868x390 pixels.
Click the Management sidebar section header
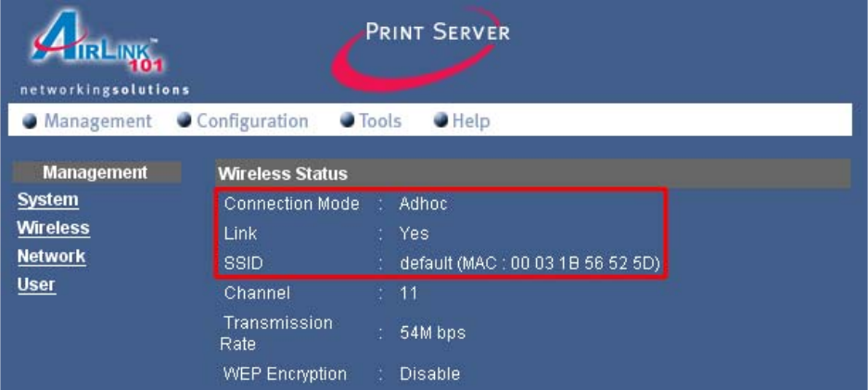[x=95, y=172]
